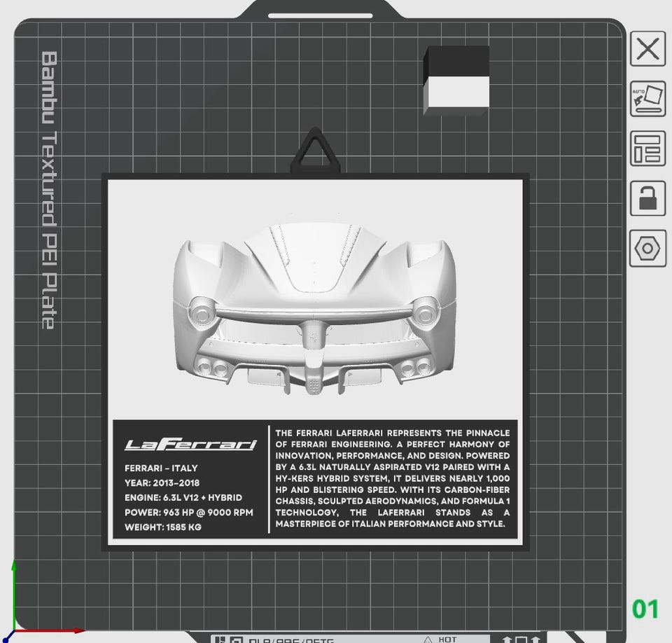672x643 pixels.
Task: Click the 'WEIGHT: 1585 KG' line
Action: 163,527
